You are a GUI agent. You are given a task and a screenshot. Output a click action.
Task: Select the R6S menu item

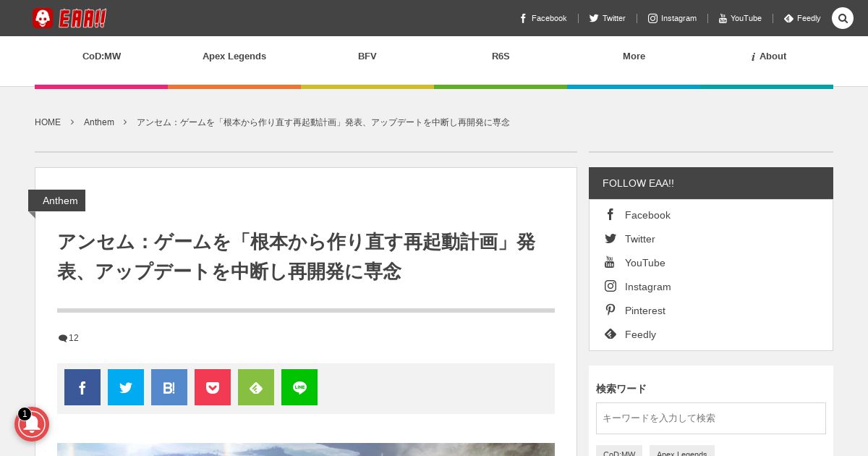point(501,56)
